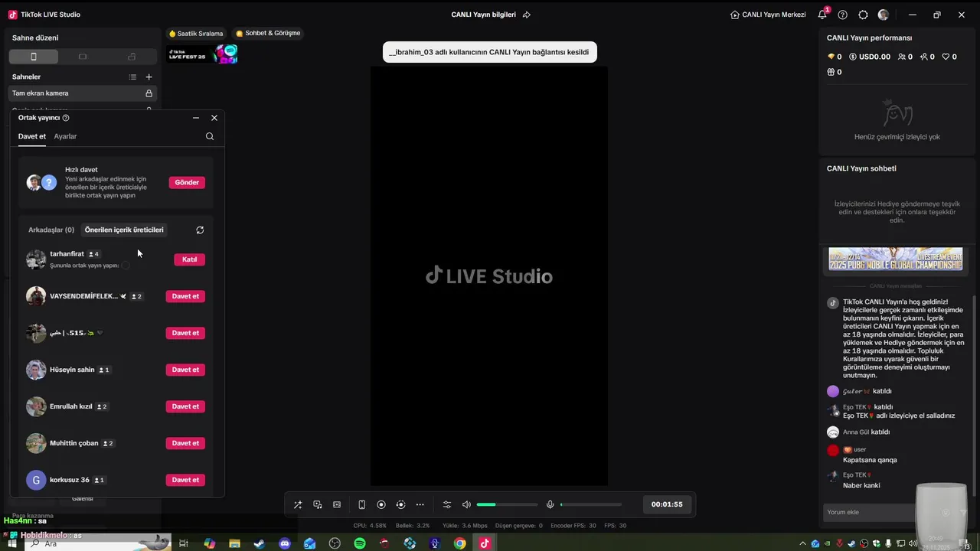Open help icon next to Ortak yayıncı
Screen dimensions: 980x551
66,118
